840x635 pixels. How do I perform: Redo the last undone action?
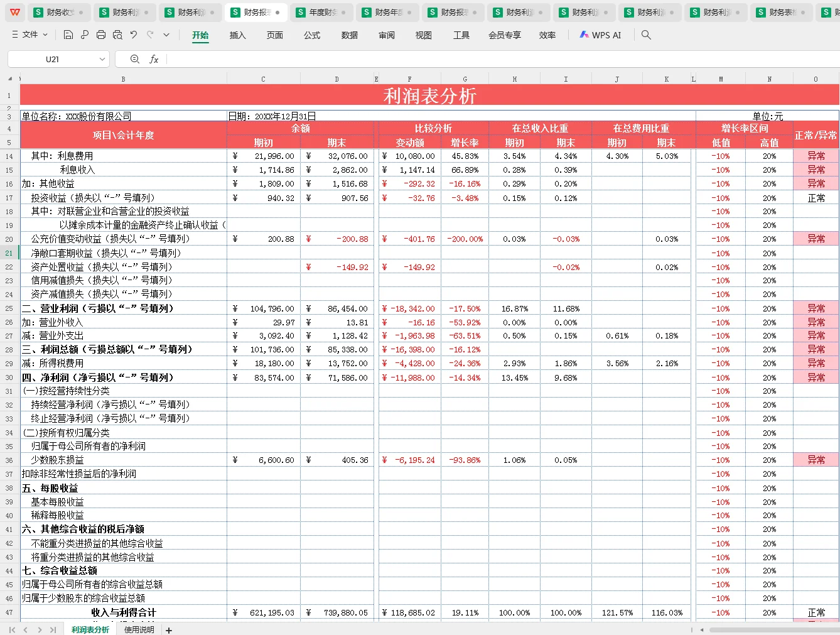pos(149,35)
